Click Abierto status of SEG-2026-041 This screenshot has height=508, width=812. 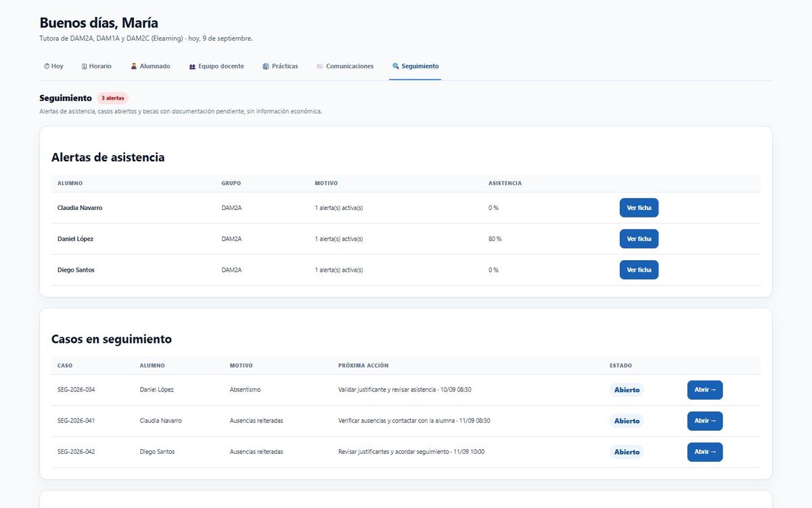(627, 421)
